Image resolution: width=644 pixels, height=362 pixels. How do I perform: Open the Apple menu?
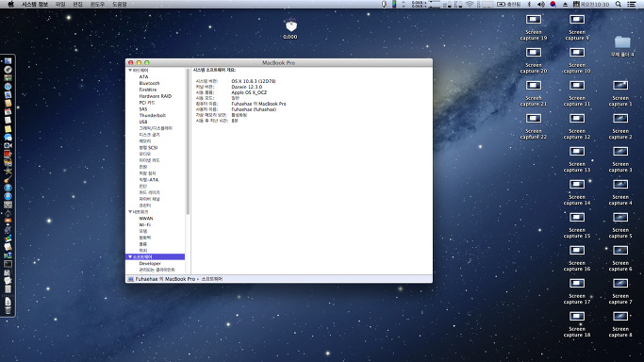(x=11, y=4)
